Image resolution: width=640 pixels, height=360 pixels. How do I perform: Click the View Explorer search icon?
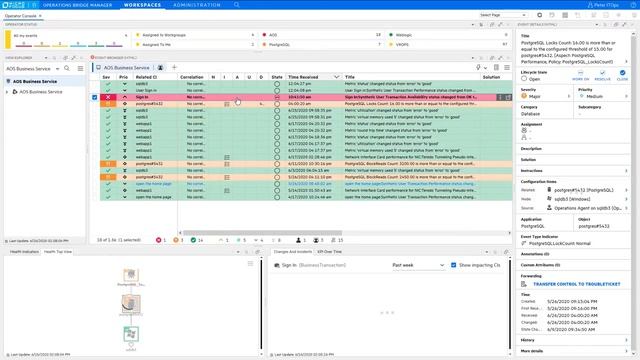point(67,69)
